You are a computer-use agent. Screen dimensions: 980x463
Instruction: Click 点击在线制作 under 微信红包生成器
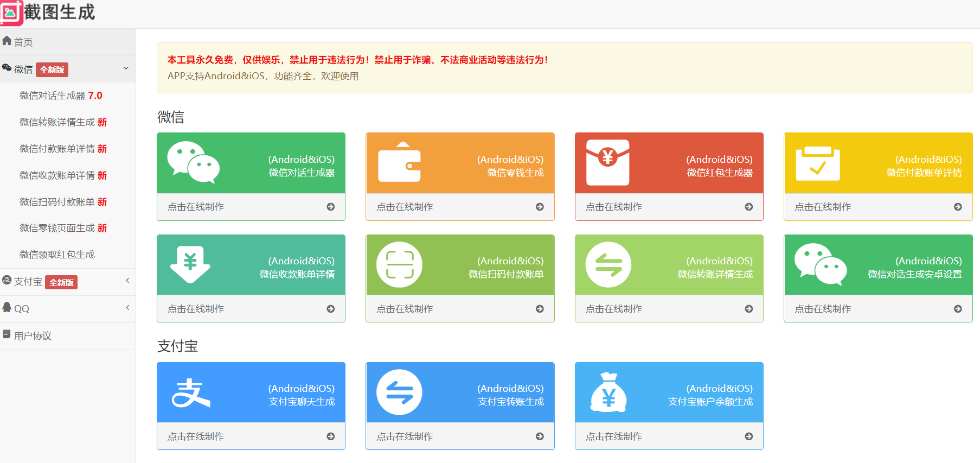(x=614, y=207)
